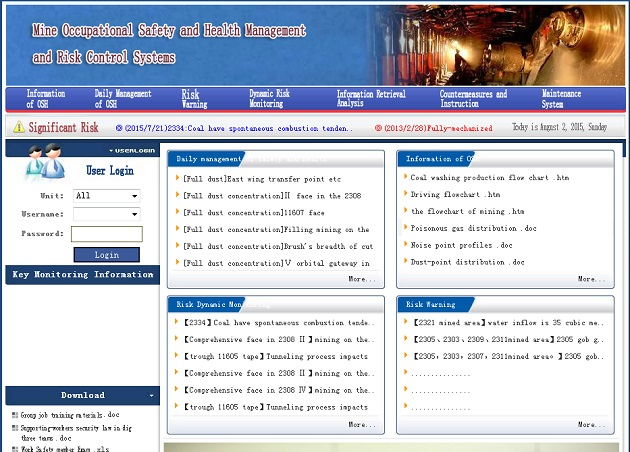630x452 pixels.
Task: Click the Significant Risk warning triangle icon
Action: point(18,127)
